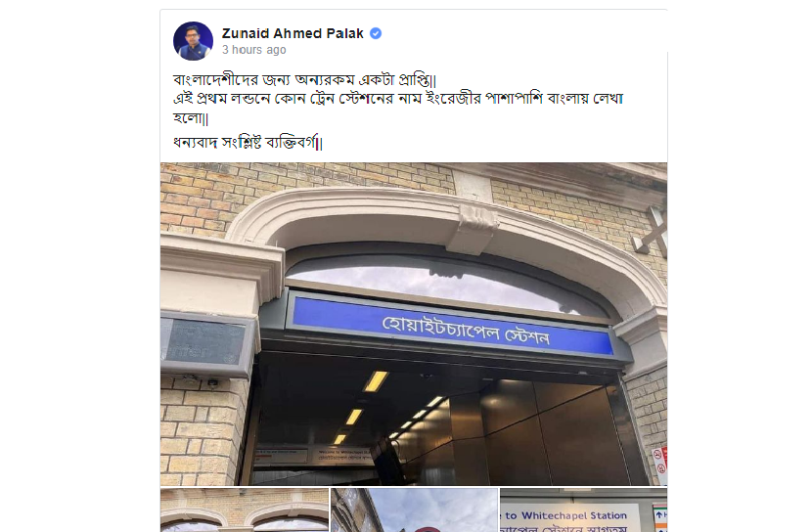Open the main station entrance photo

[x=413, y=324]
